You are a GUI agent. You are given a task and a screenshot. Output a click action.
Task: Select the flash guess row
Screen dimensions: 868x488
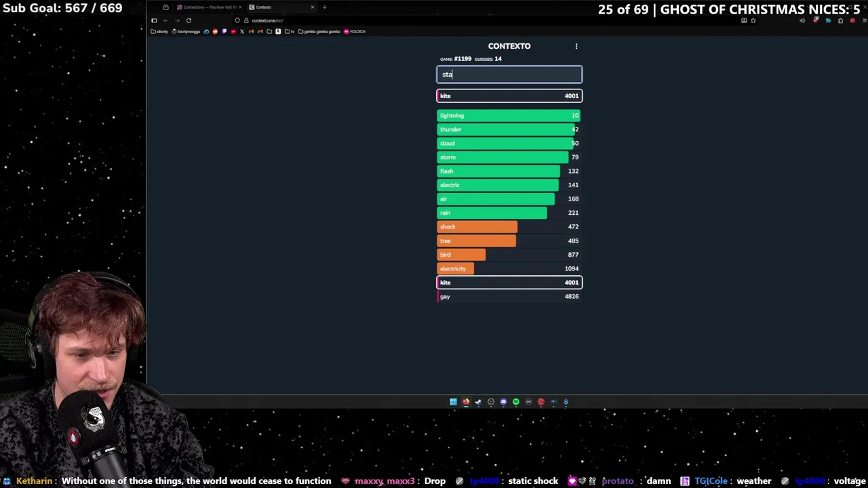[509, 171]
